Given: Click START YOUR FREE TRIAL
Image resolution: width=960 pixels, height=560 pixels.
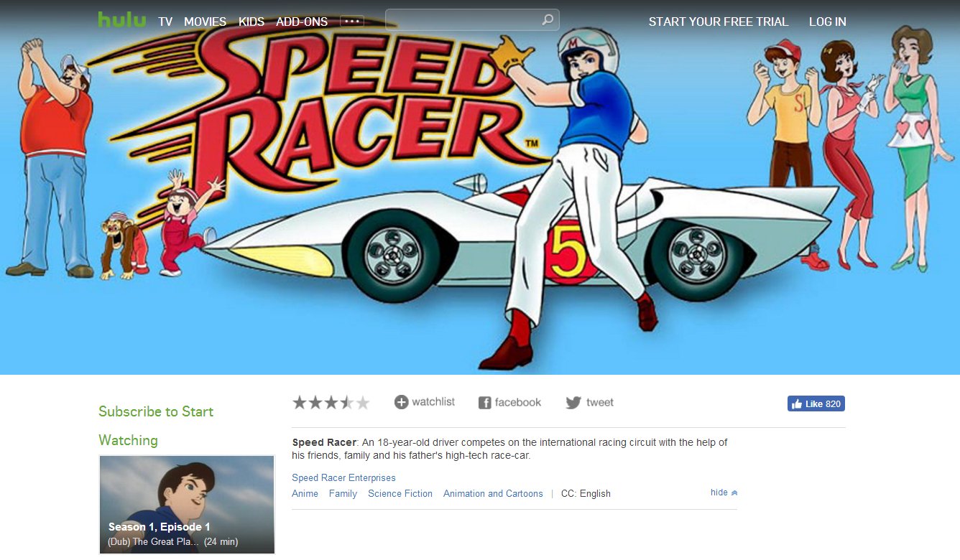Looking at the screenshot, I should [x=719, y=22].
